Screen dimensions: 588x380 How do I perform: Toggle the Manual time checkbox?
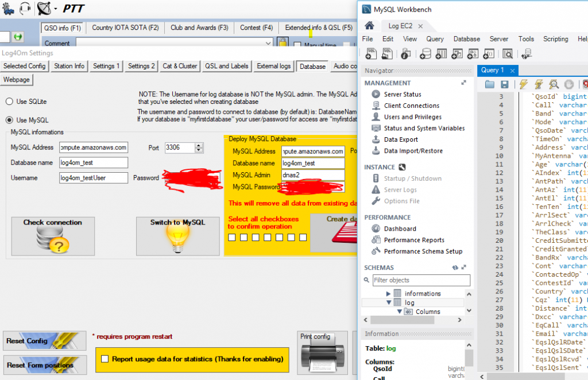pyautogui.click(x=297, y=45)
